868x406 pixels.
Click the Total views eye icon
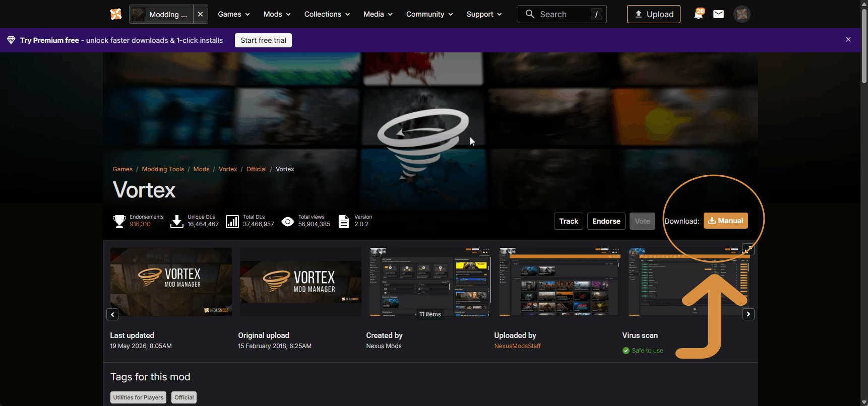[288, 221]
